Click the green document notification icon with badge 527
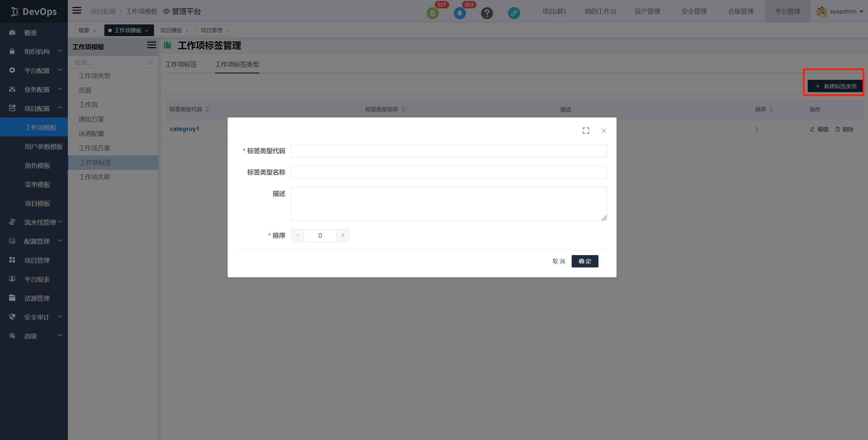Screen dimensions: 868x440 (432, 13)
